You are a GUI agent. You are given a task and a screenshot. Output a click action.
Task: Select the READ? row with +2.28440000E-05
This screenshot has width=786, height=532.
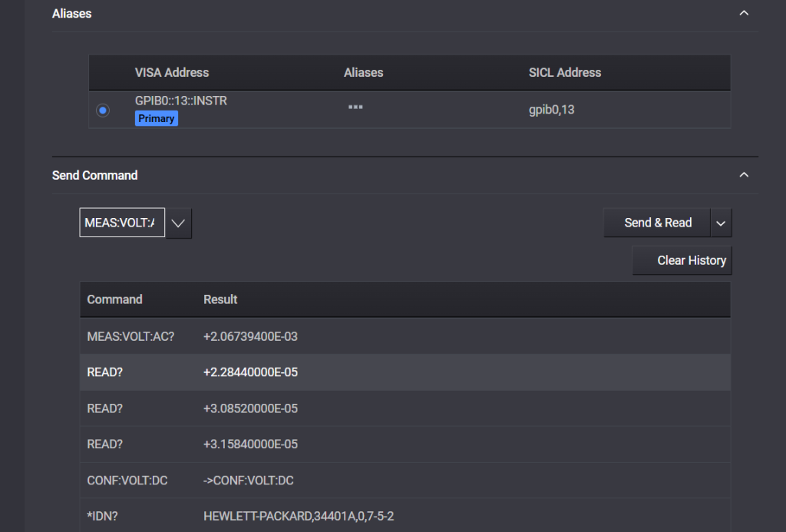[x=405, y=372]
